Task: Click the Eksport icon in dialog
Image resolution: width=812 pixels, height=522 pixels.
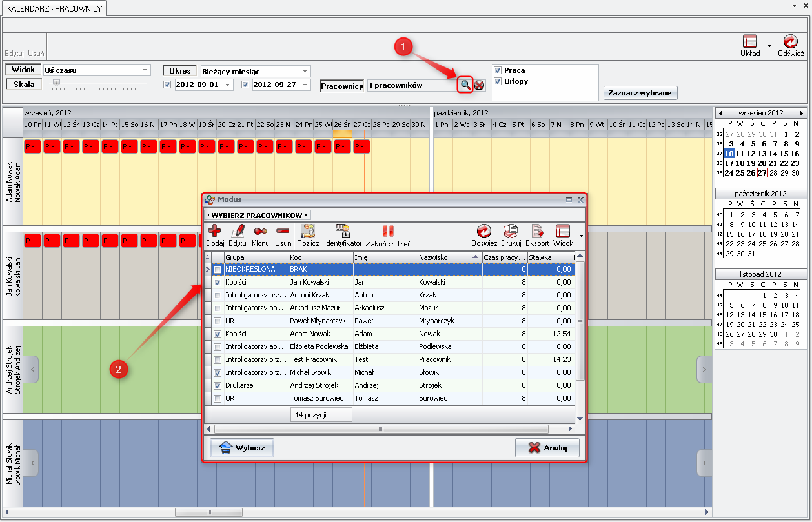Action: pyautogui.click(x=536, y=231)
